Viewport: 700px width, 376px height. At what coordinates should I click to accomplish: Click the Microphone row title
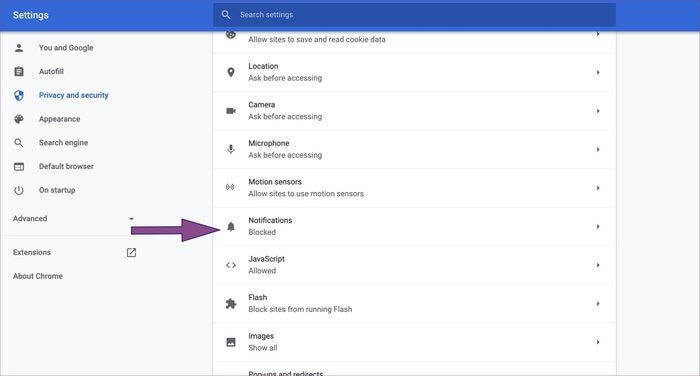pos(269,143)
